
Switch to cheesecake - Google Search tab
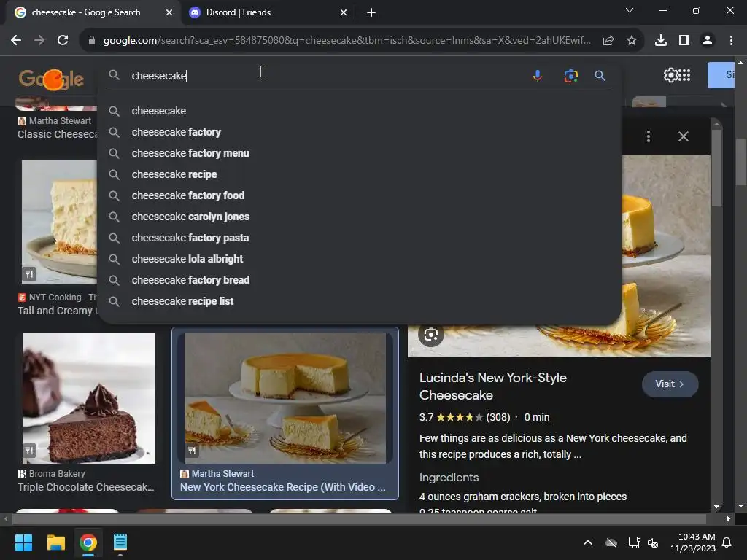point(93,12)
